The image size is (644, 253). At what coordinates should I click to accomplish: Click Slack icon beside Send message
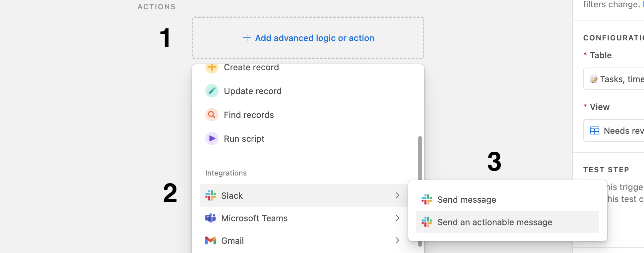427,199
